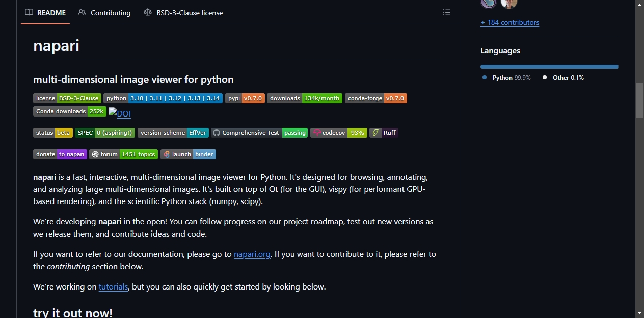The image size is (644, 318).
Task: Click the vertical scrollbar thumb
Action: [x=639, y=100]
